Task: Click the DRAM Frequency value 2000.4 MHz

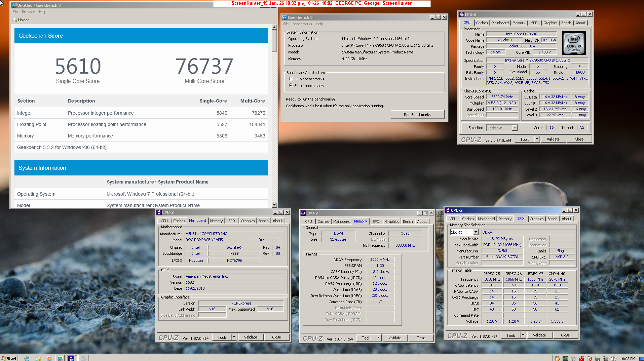Action: (380, 259)
